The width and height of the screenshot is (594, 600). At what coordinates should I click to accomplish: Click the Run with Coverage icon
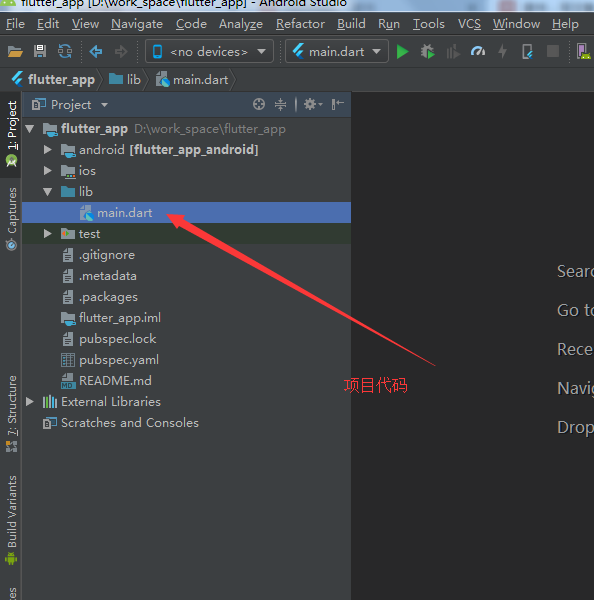[x=453, y=51]
